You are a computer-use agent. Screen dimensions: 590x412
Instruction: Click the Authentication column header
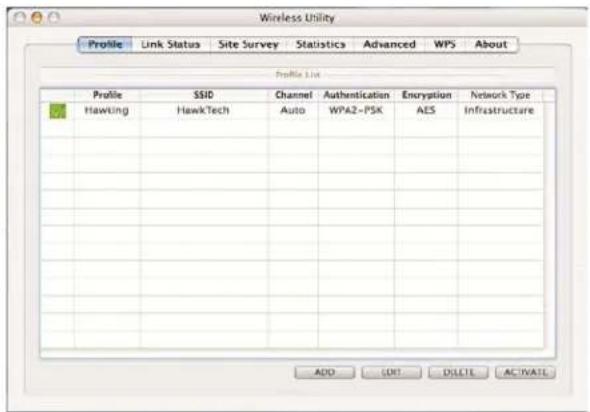(356, 95)
